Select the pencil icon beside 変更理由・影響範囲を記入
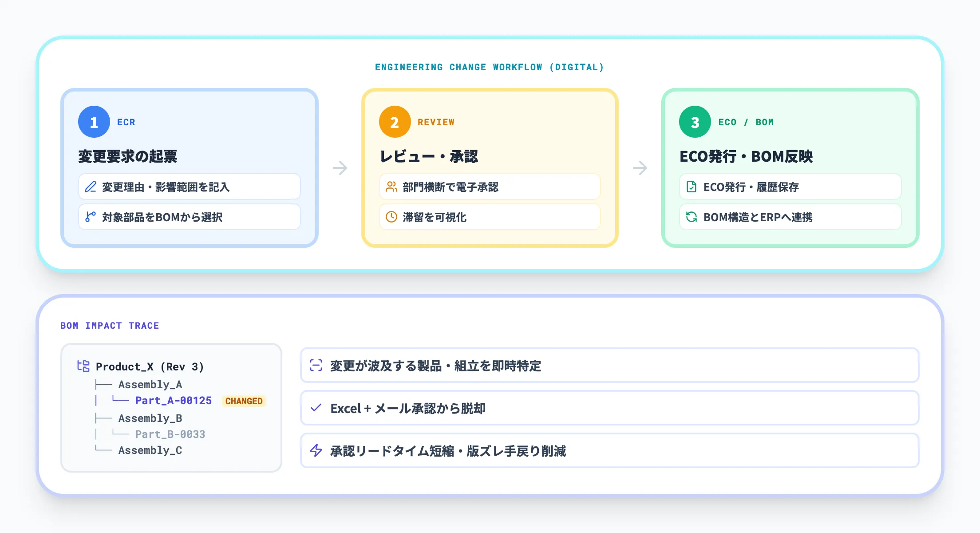This screenshot has height=533, width=980. 90,187
